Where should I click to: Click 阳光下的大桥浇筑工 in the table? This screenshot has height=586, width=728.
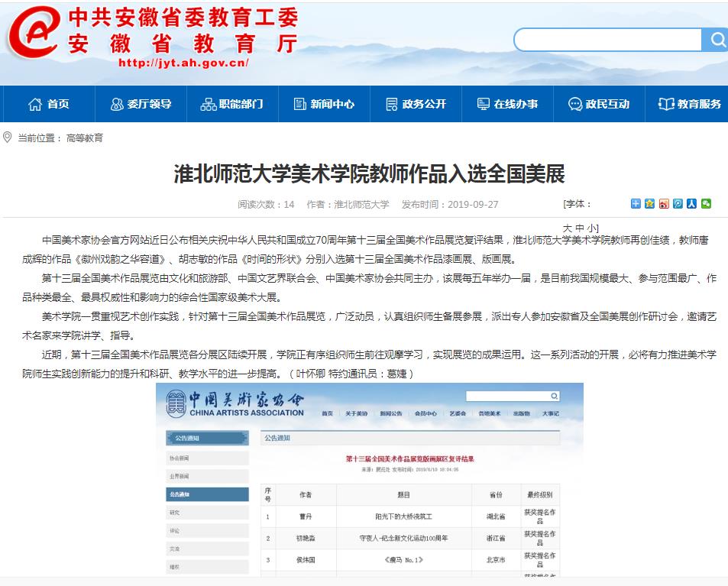click(x=403, y=516)
